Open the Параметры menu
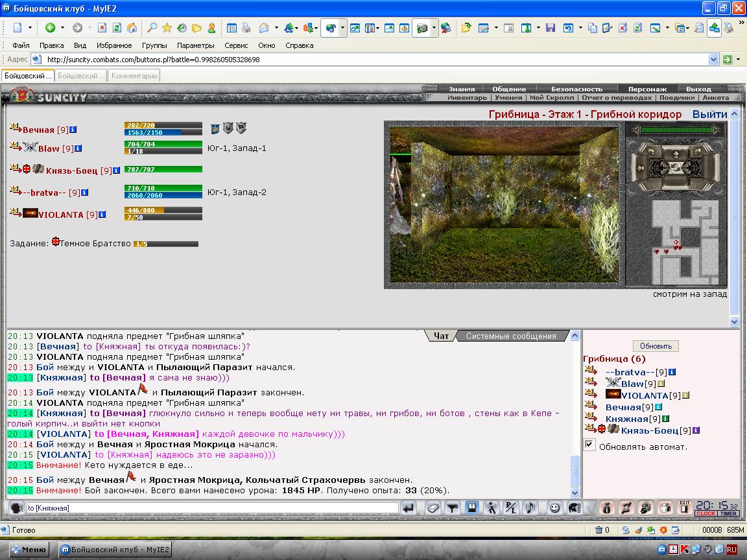The width and height of the screenshot is (747, 560). (x=196, y=45)
